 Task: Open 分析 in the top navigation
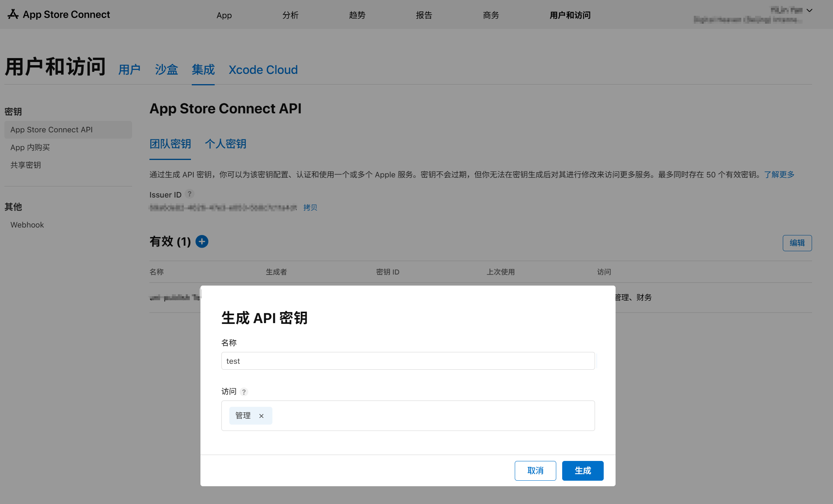(x=290, y=15)
